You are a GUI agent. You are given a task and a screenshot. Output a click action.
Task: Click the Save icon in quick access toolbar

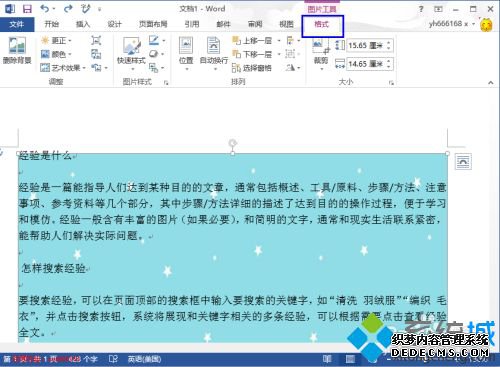click(x=27, y=9)
